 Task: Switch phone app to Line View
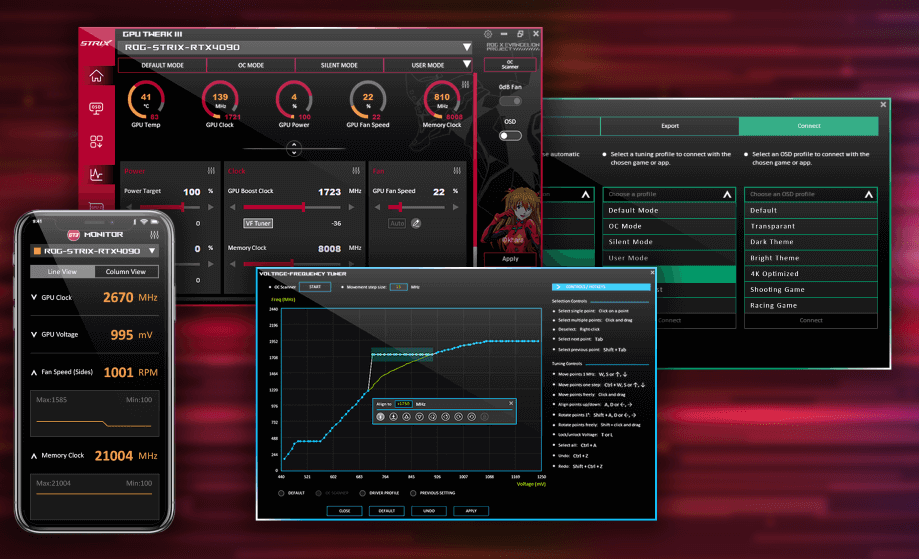[x=62, y=271]
